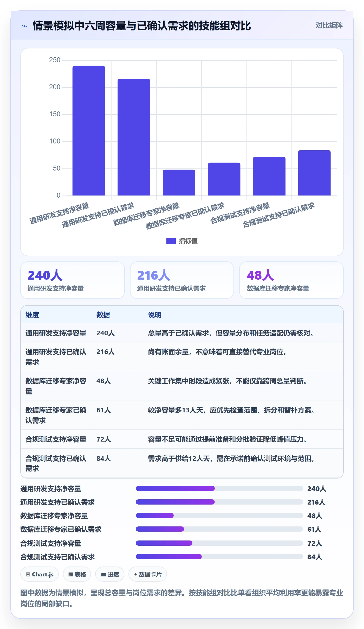Toggle the 指标值 legend swatch
Screen dimensions: 364x629
click(x=171, y=241)
